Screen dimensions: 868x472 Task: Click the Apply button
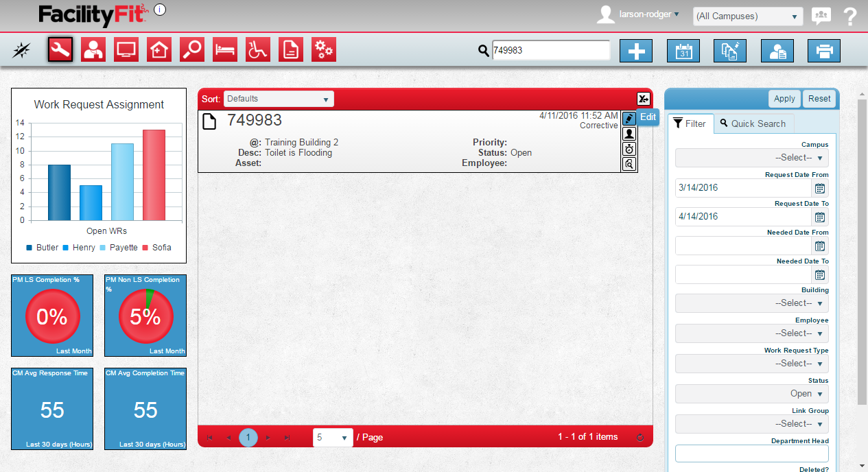(x=784, y=99)
